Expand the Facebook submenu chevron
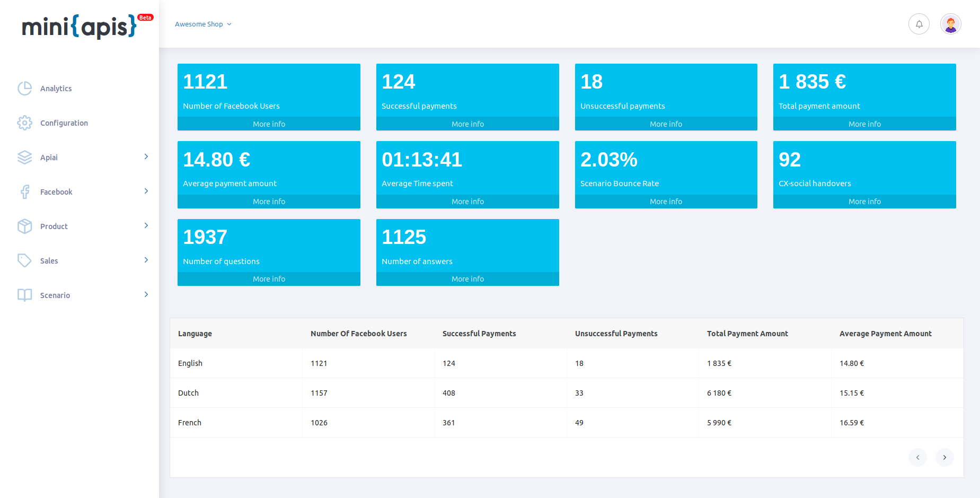Viewport: 980px width, 498px height. pos(146,191)
